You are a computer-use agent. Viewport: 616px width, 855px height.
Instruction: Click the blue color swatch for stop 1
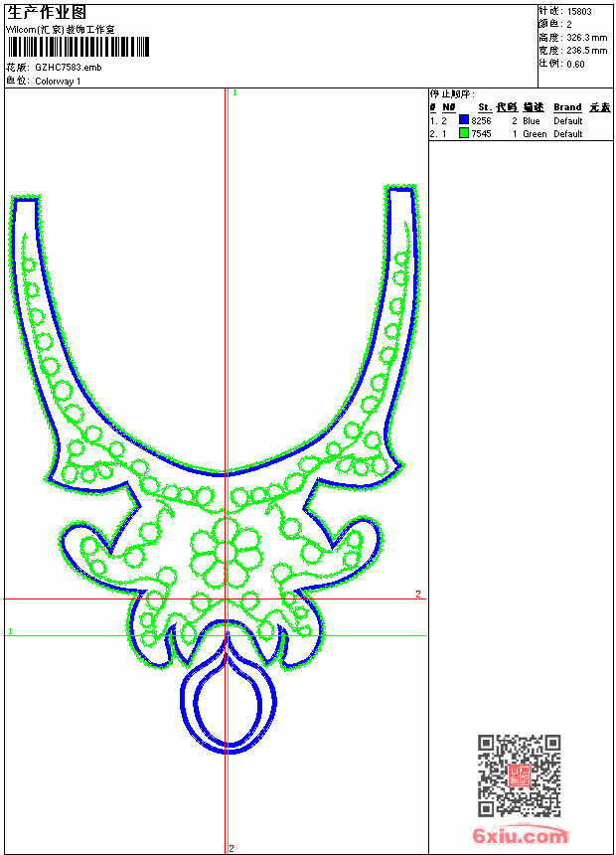[x=464, y=119]
